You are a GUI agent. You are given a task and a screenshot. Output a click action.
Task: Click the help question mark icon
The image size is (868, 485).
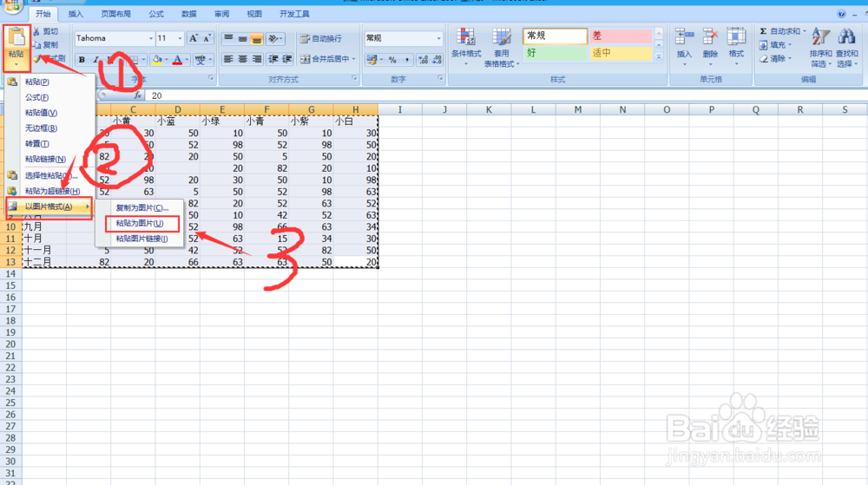click(841, 14)
